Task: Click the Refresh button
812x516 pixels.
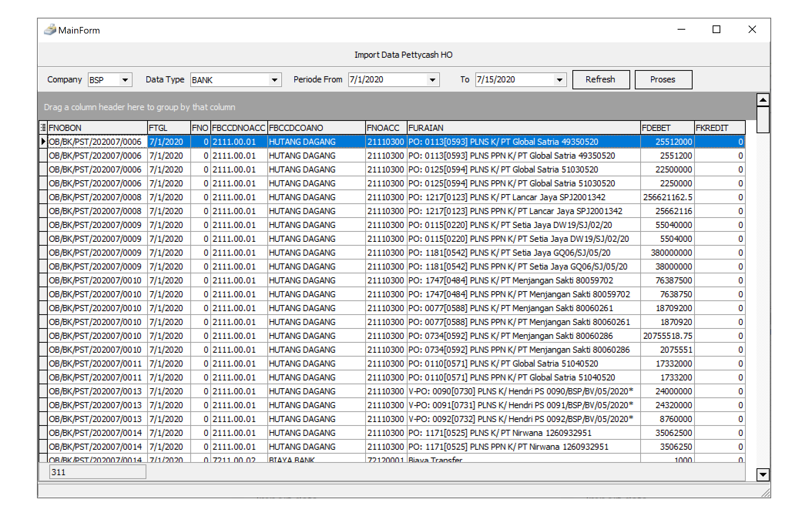Action: click(601, 80)
